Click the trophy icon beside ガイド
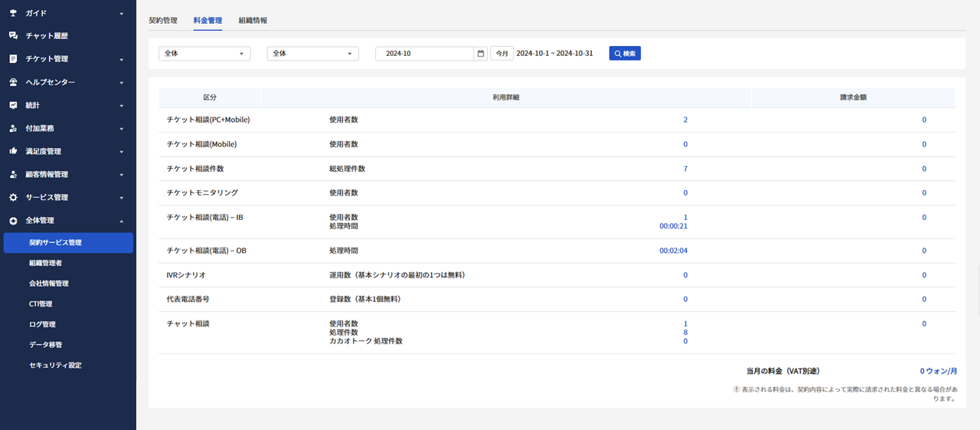Screen dimensions: 980x430 (13, 13)
